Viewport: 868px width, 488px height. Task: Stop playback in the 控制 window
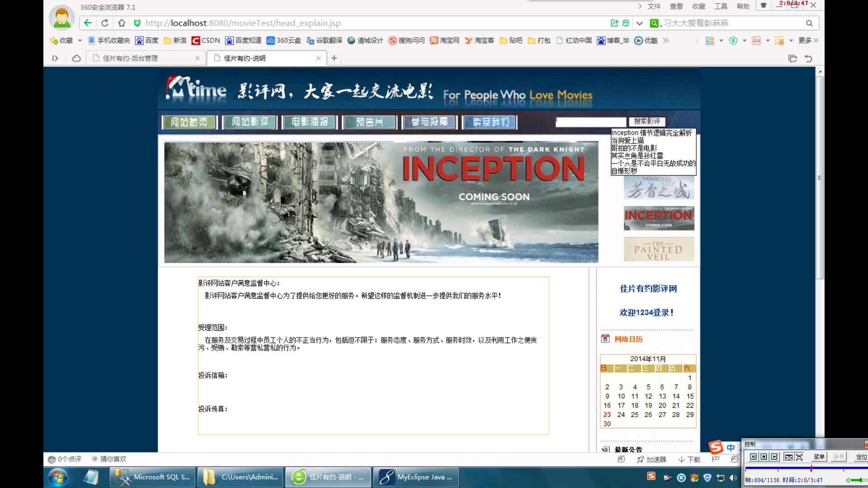pyautogui.click(x=764, y=457)
